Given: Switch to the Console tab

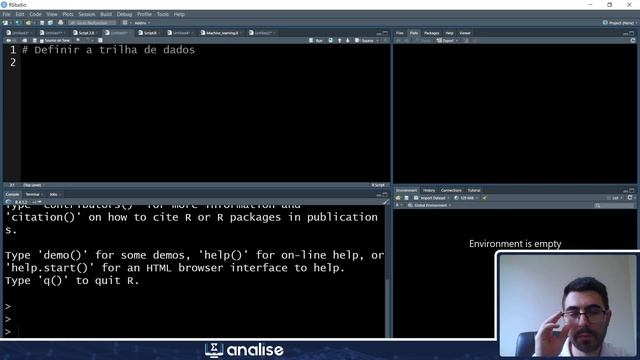Looking at the screenshot, I should [x=12, y=194].
